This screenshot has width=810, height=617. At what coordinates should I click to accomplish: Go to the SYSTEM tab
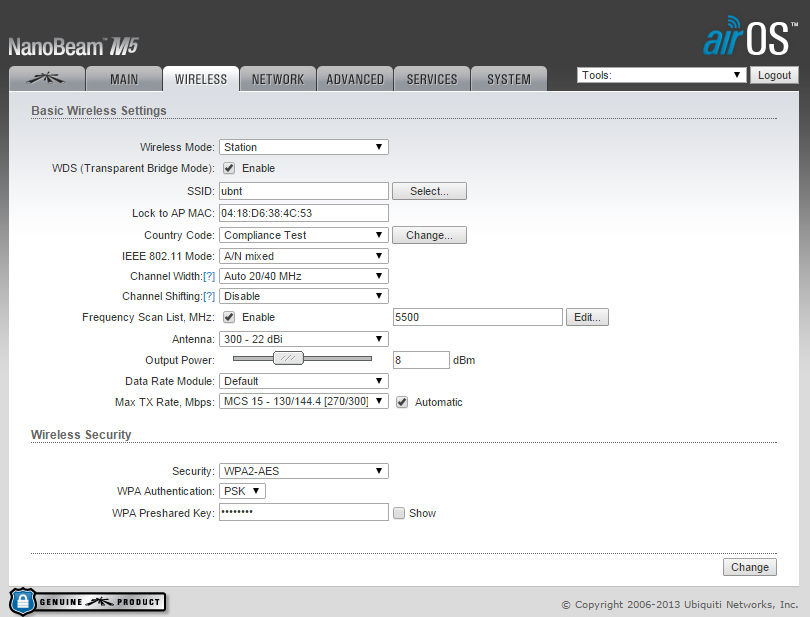509,79
